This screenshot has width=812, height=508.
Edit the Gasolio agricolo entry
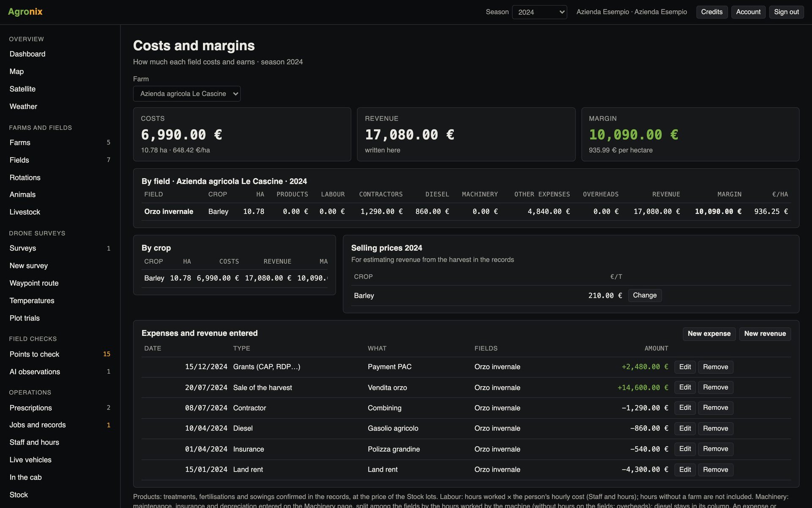685,428
